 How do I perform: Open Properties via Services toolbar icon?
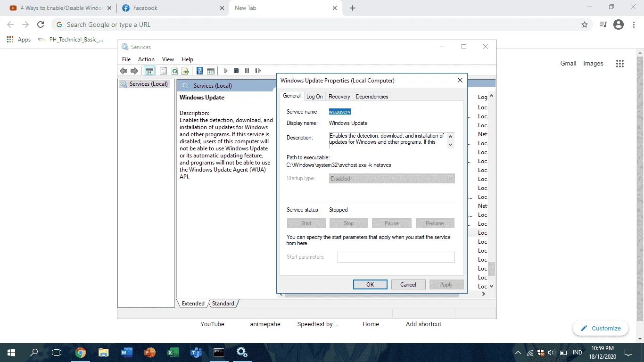(163, 71)
